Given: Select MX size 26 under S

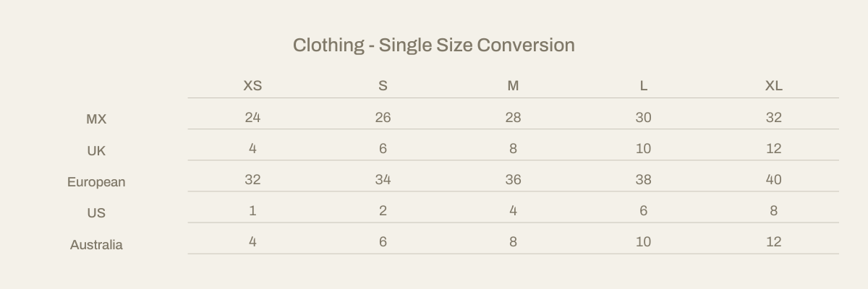Looking at the screenshot, I should point(383,117).
